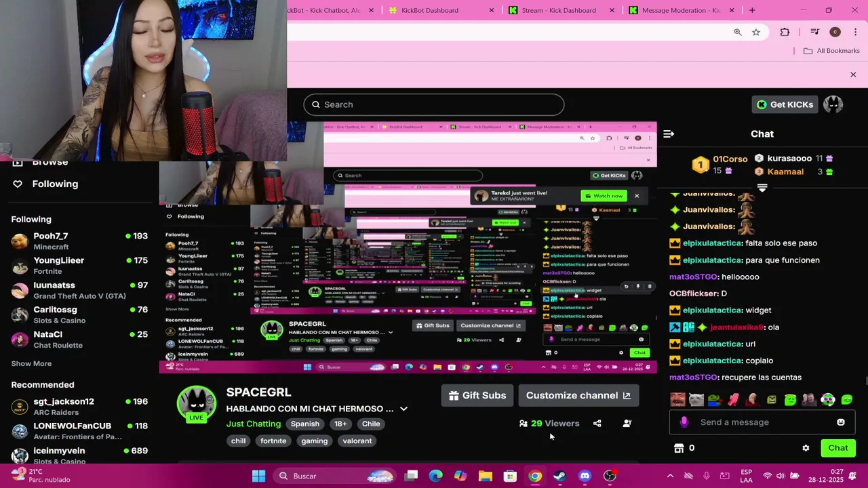Open Chrome media controls icon
The image size is (868, 488).
click(x=815, y=32)
